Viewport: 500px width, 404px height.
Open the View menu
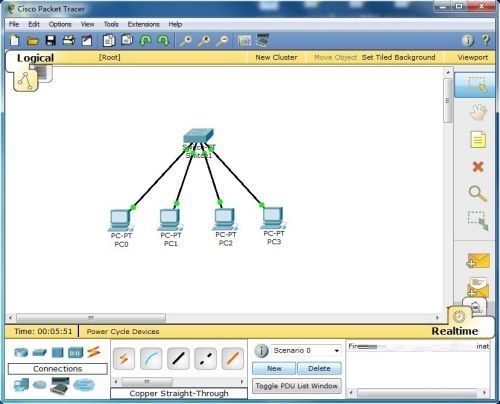87,24
